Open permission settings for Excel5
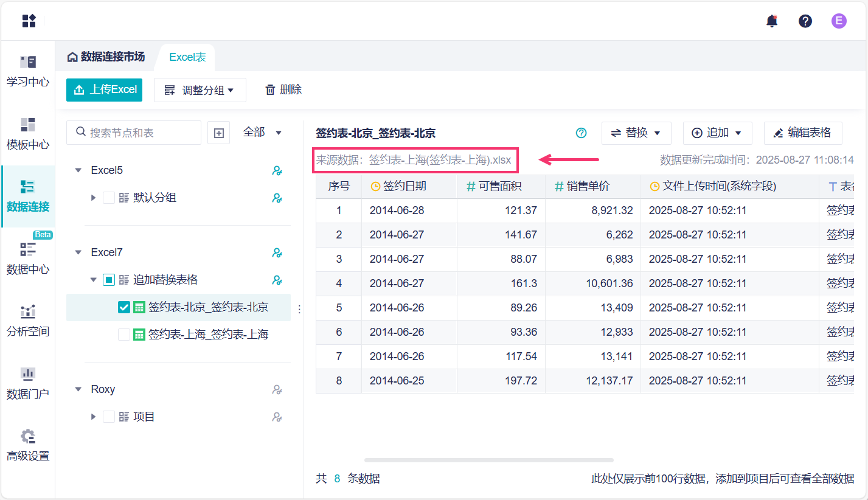868x500 pixels. (277, 170)
